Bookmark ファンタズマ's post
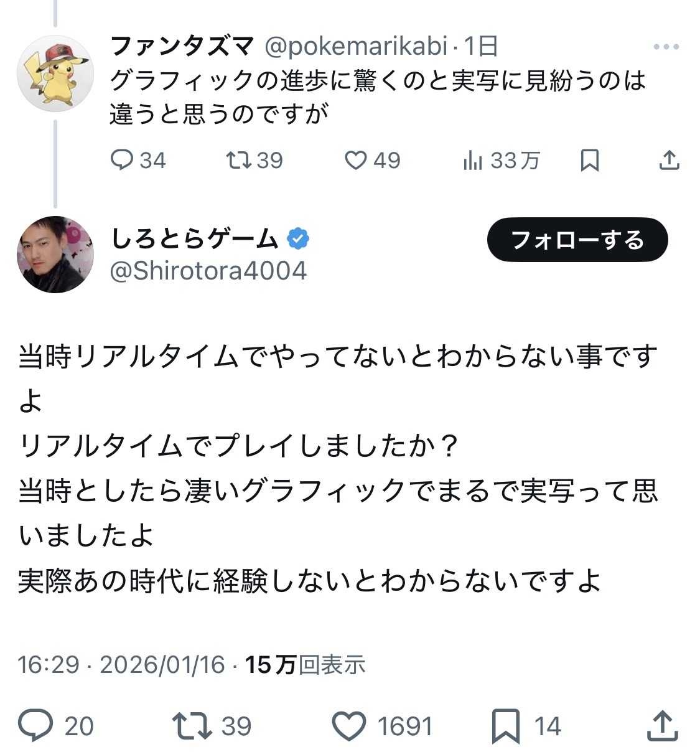 click(589, 161)
